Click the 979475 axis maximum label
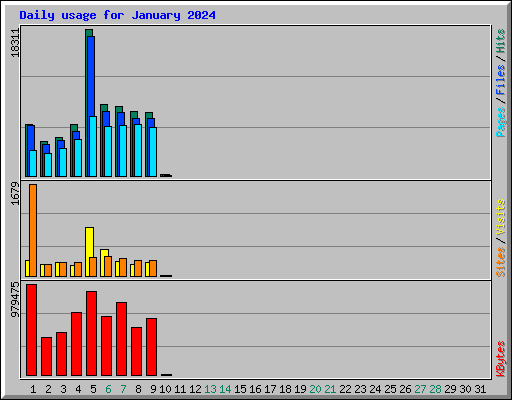Viewport: 512px width, 400px height. point(15,299)
